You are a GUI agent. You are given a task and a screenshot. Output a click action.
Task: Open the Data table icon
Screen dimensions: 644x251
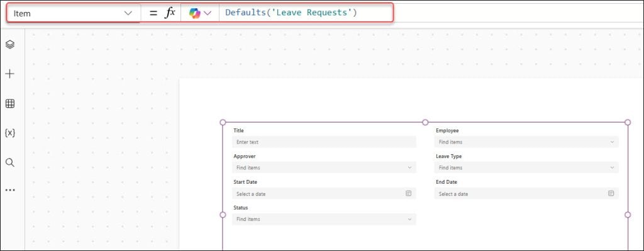click(10, 104)
